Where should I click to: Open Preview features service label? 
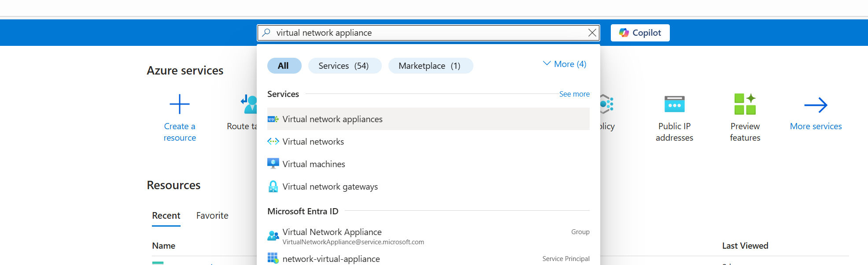(745, 132)
